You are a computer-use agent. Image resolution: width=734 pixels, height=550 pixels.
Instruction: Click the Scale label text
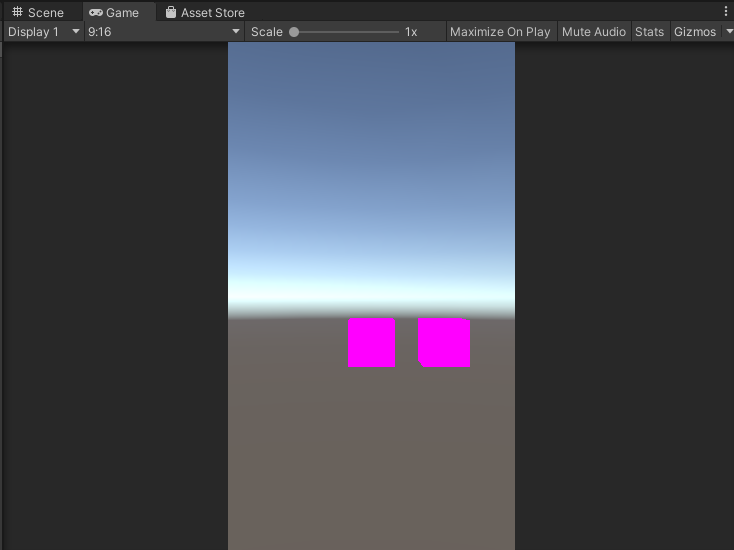tap(267, 32)
